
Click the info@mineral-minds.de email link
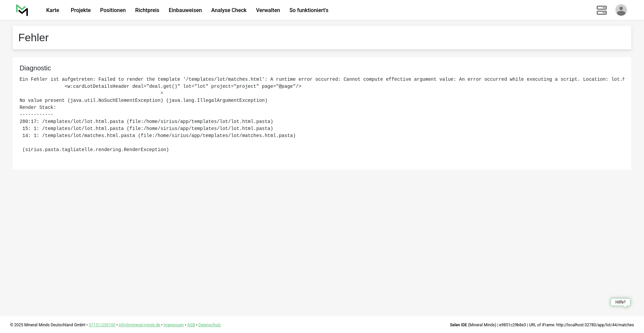pos(139,325)
